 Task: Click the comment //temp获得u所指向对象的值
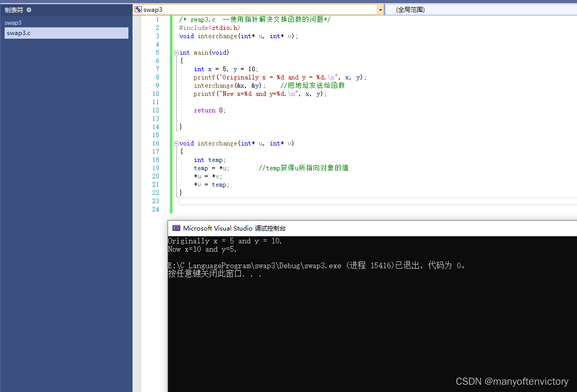[x=304, y=168]
